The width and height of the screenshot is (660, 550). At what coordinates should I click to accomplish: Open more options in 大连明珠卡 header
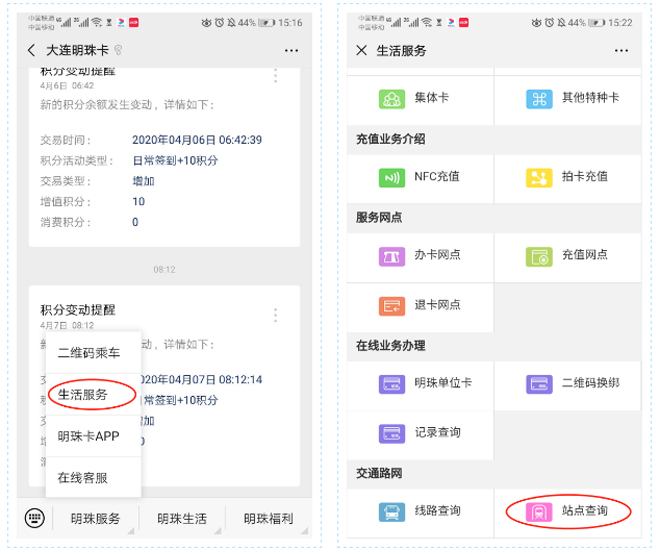click(x=291, y=50)
